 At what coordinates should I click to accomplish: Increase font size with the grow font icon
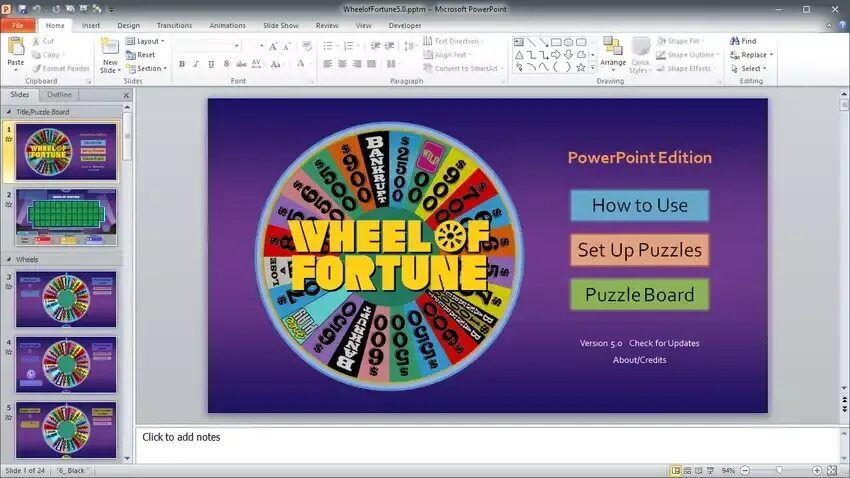click(273, 47)
